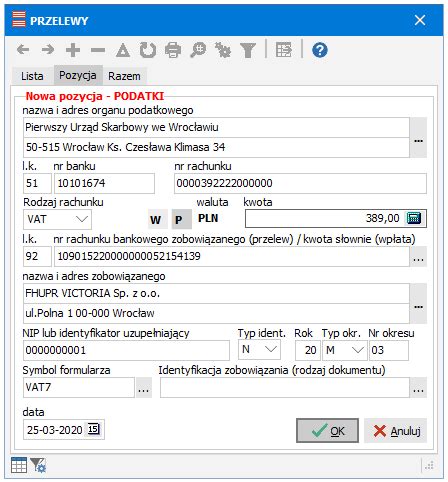448x482 pixels.
Task: Open search with the magnifier icon
Action: (198, 50)
